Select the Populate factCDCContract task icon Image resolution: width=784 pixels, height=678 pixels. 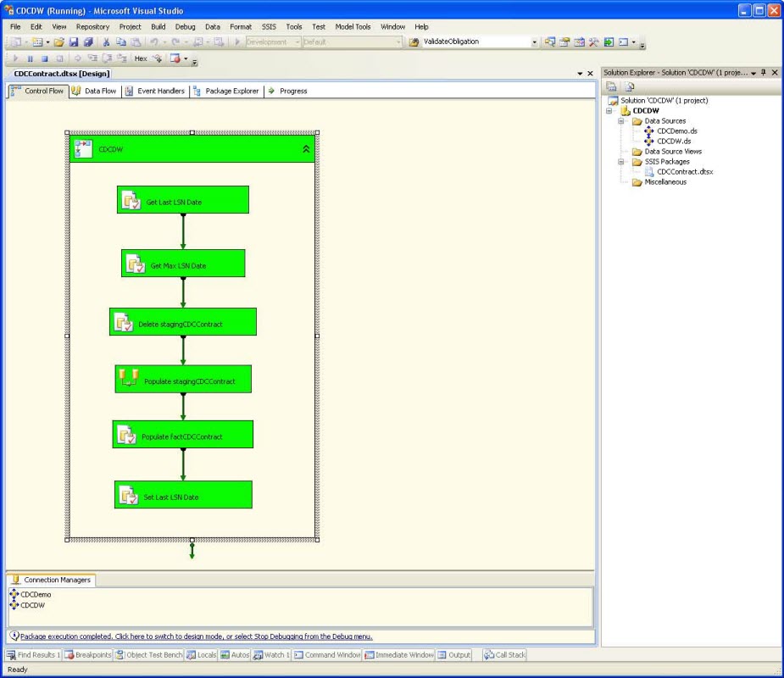click(126, 435)
